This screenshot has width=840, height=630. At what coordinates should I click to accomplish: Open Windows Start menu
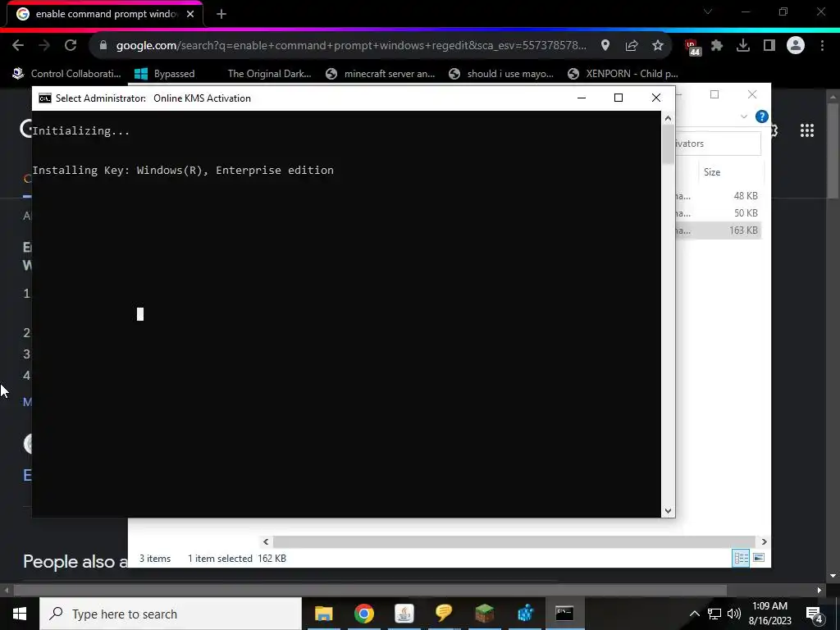pos(20,614)
